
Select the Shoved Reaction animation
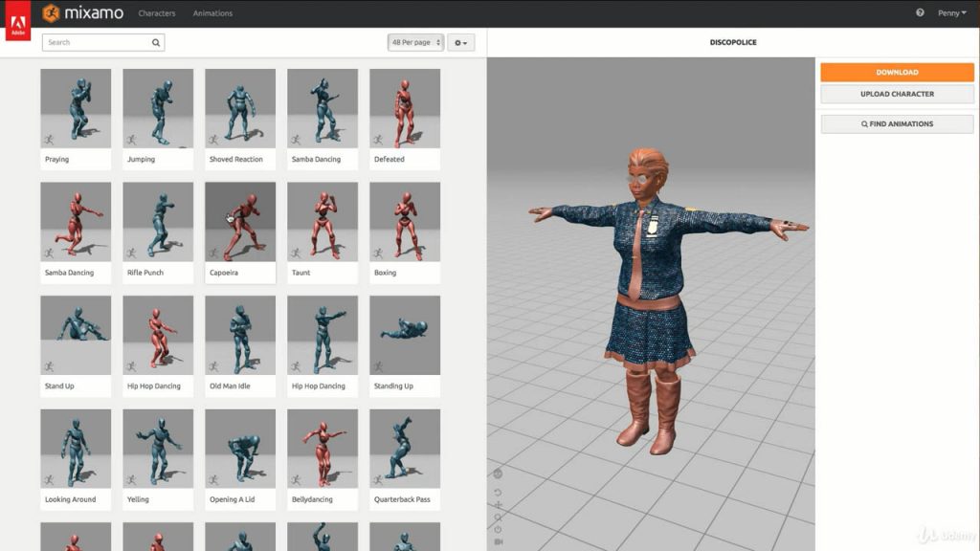click(x=240, y=119)
